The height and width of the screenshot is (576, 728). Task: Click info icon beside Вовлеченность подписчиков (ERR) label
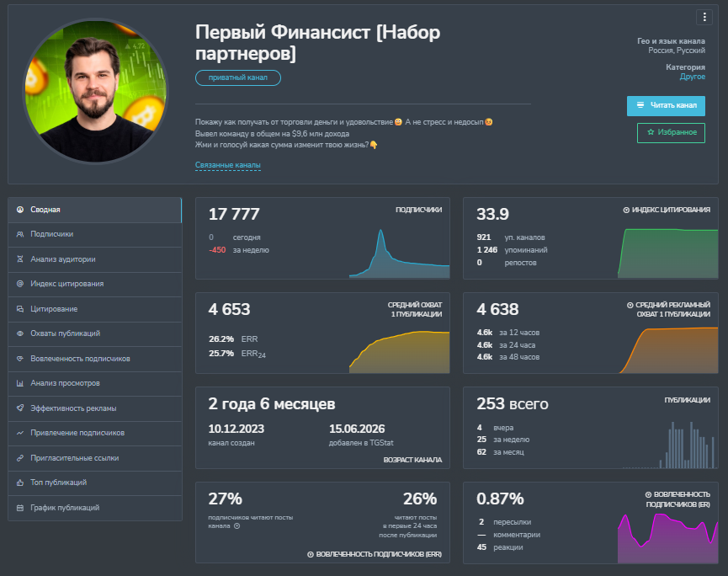tap(311, 554)
